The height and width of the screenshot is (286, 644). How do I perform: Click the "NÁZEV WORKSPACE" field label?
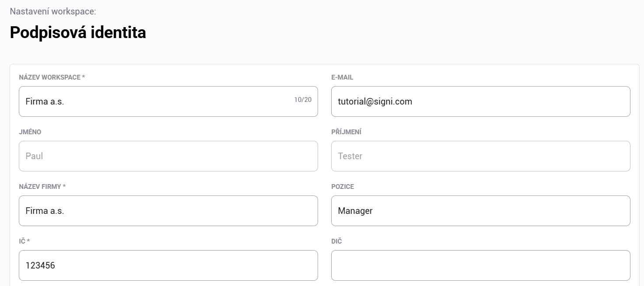tap(49, 77)
